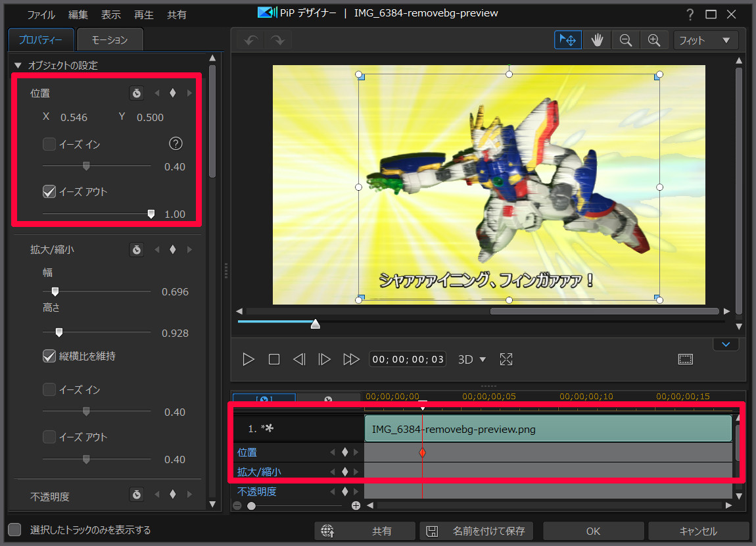The width and height of the screenshot is (756, 546).
Task: Collapse the オブジェクトの設定 section
Action: (x=18, y=65)
